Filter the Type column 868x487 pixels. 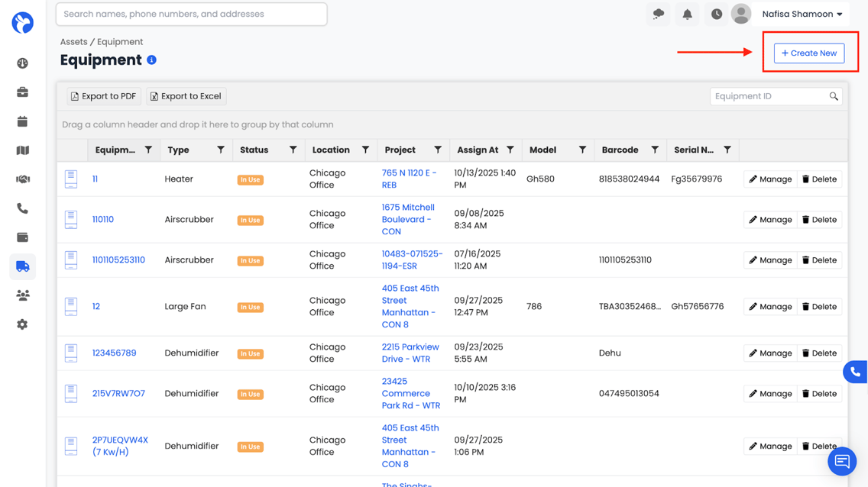[x=221, y=150]
